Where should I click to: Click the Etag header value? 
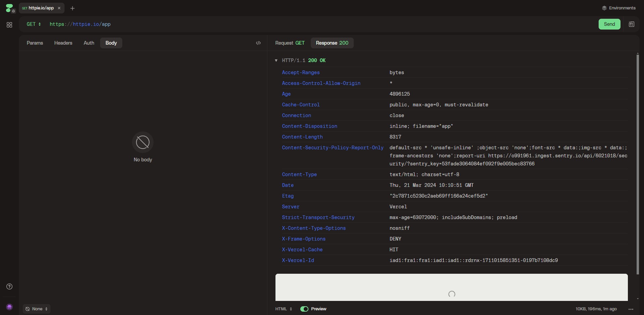(x=439, y=196)
